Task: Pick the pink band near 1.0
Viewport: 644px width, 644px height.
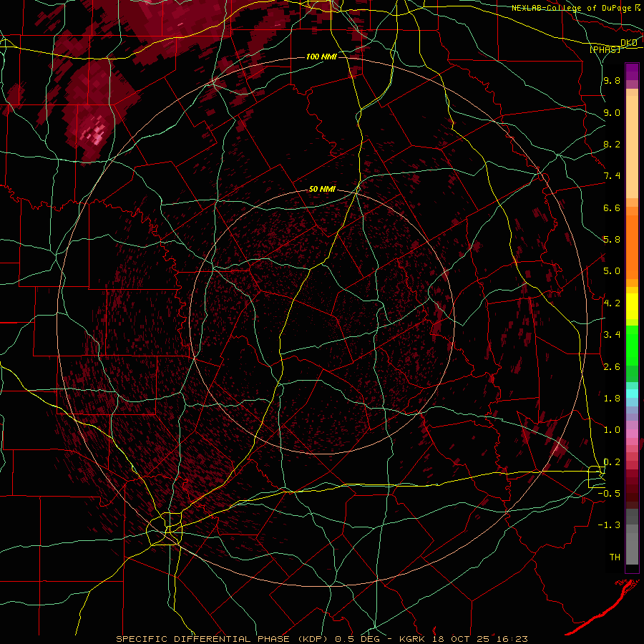Action: 632,434
